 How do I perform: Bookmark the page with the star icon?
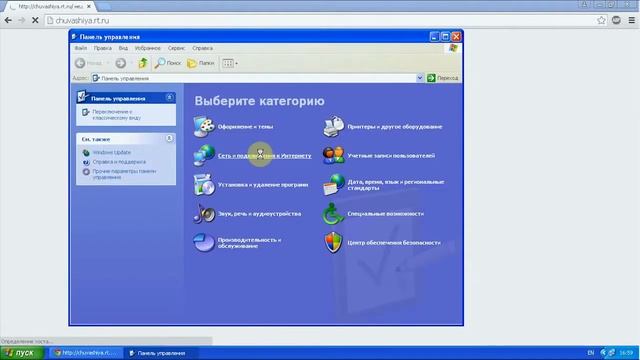point(601,20)
